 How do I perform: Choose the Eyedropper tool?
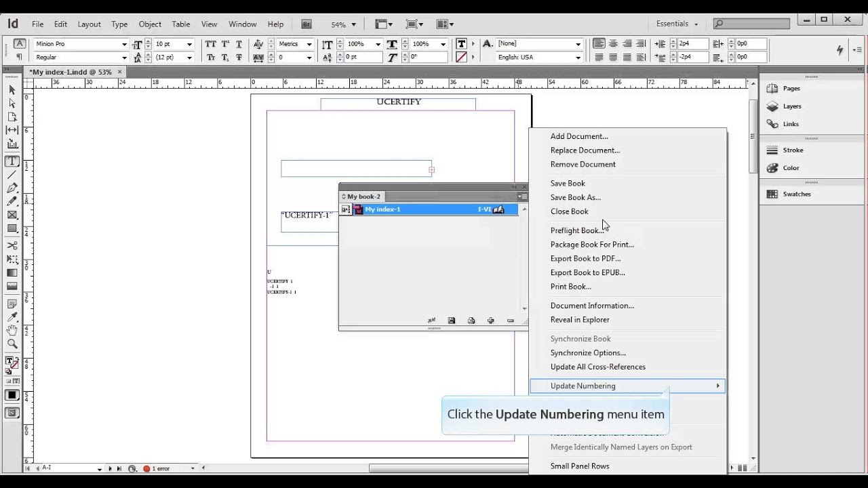[12, 317]
